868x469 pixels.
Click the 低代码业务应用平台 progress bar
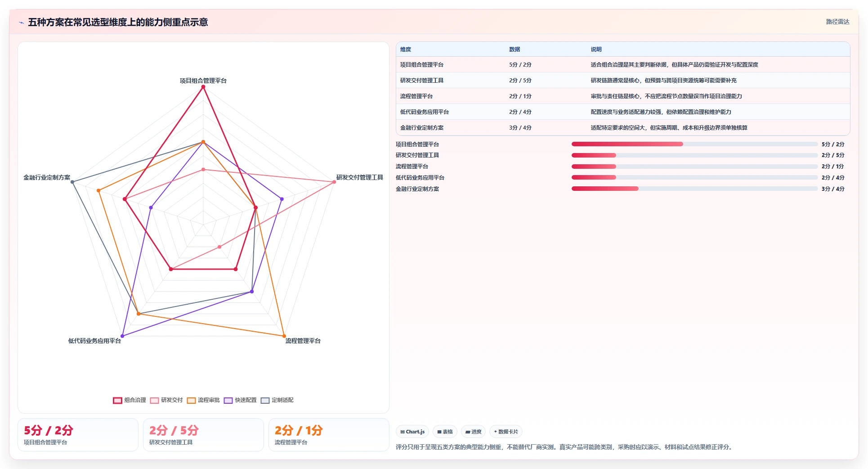point(694,178)
